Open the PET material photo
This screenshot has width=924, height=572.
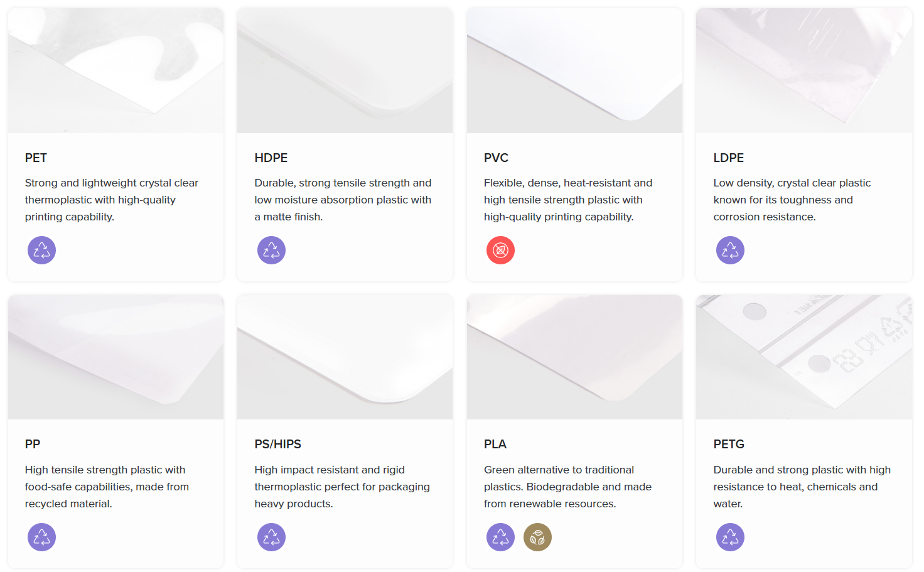click(x=115, y=70)
